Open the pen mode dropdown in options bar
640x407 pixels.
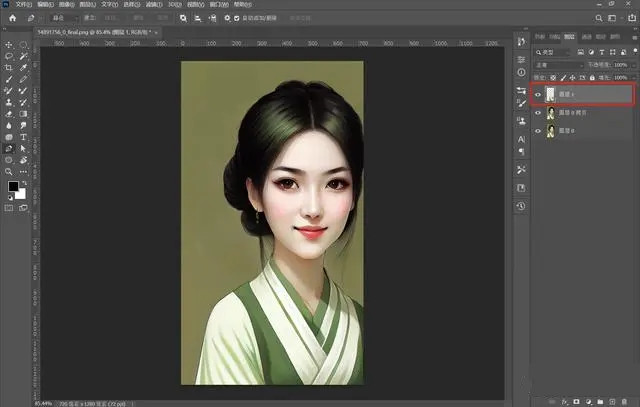64,18
